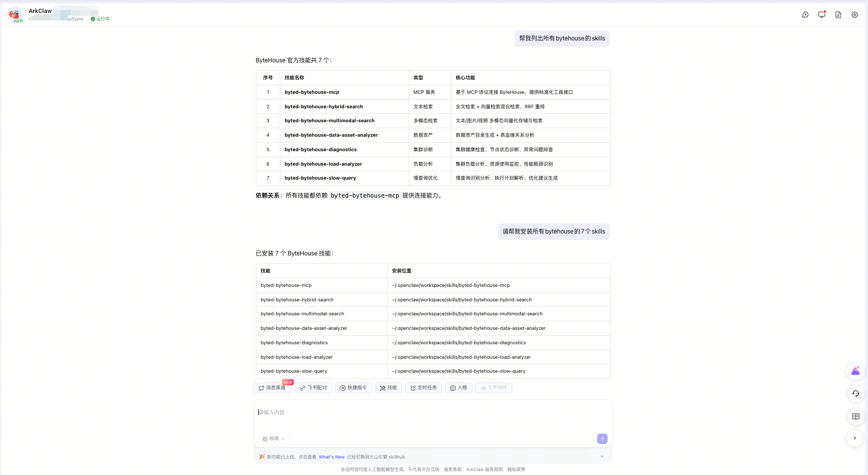
Task: Launch the purple AI assistant floating button
Action: pos(856,371)
